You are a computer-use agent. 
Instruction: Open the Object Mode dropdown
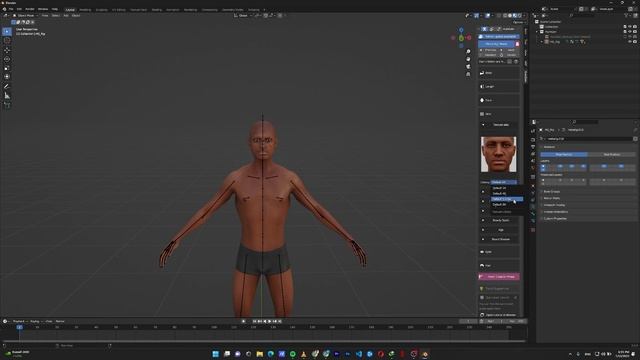(x=25, y=16)
